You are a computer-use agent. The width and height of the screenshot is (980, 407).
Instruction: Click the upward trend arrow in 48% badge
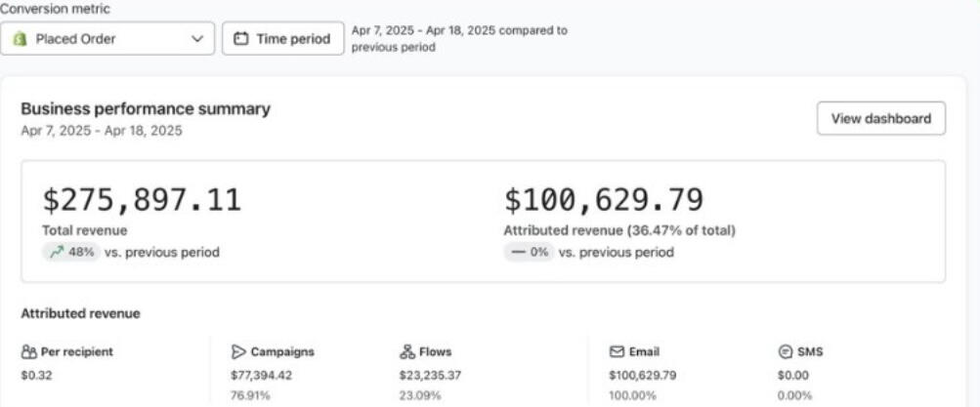(x=57, y=252)
